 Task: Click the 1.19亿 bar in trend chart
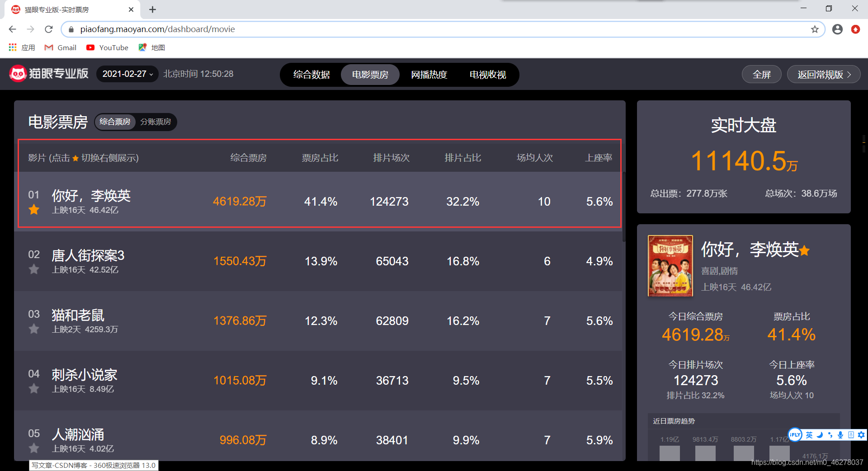pyautogui.click(x=670, y=453)
